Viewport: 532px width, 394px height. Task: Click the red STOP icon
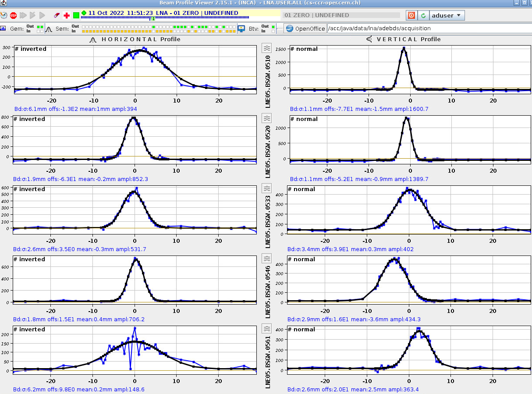click(x=13, y=15)
